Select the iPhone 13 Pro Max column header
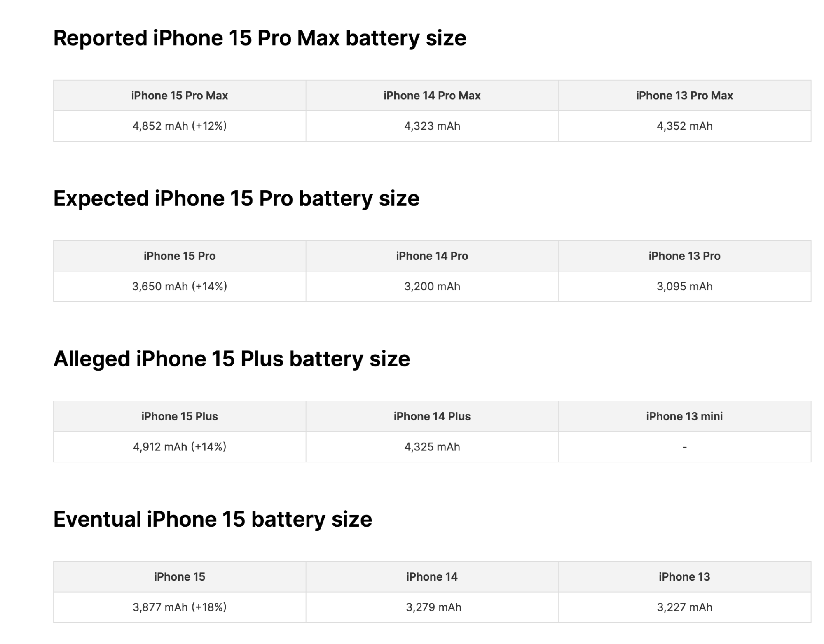Image resolution: width=824 pixels, height=644 pixels. (684, 96)
